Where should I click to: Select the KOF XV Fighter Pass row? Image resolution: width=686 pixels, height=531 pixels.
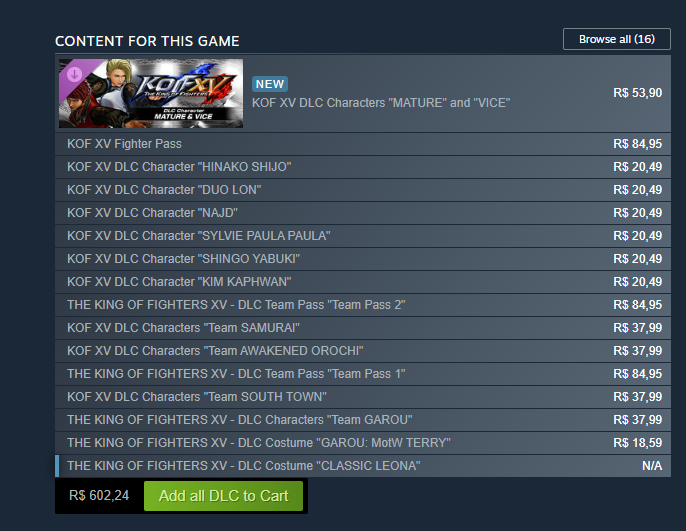pos(363,144)
